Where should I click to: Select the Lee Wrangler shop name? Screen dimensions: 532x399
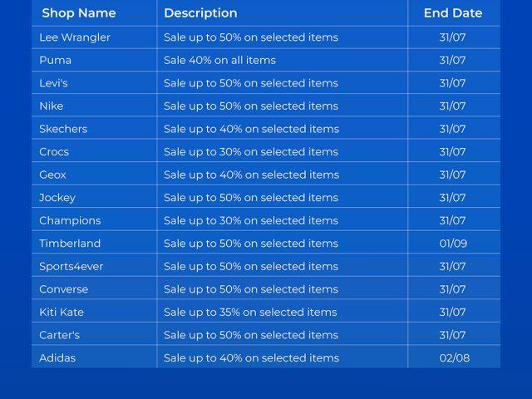(x=75, y=37)
